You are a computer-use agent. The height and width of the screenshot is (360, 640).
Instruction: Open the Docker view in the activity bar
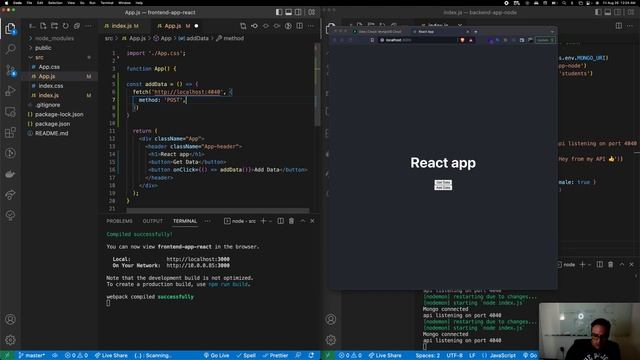[10, 174]
